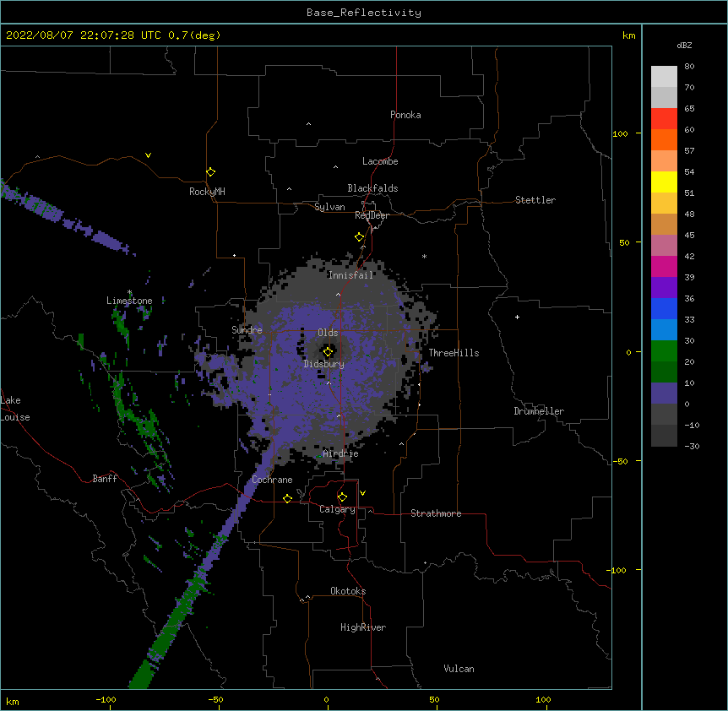Click the dBZ legend heading
This screenshot has height=711, width=728.
pyautogui.click(x=684, y=45)
